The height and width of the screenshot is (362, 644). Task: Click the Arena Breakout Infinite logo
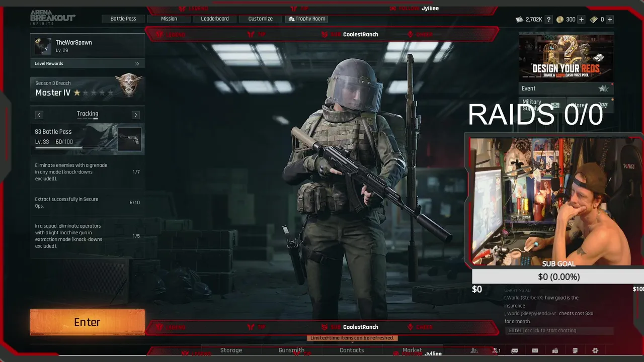tap(52, 17)
